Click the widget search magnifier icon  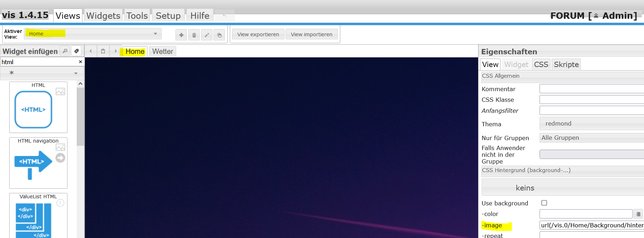click(x=65, y=51)
